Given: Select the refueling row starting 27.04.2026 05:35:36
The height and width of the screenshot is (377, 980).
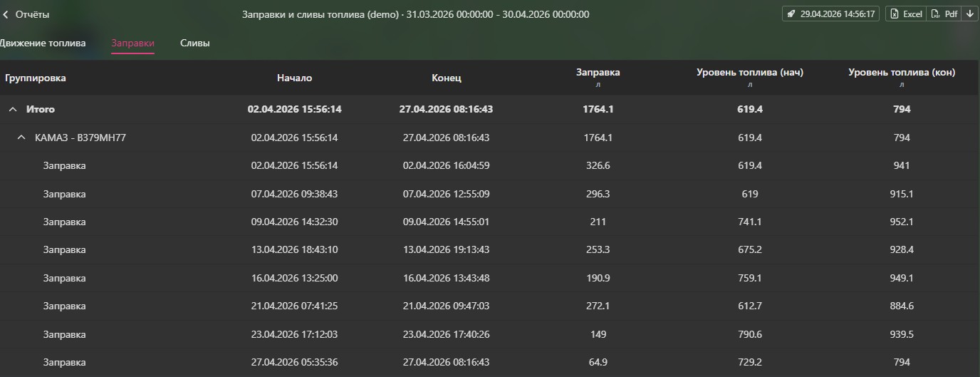Looking at the screenshot, I should coord(293,362).
